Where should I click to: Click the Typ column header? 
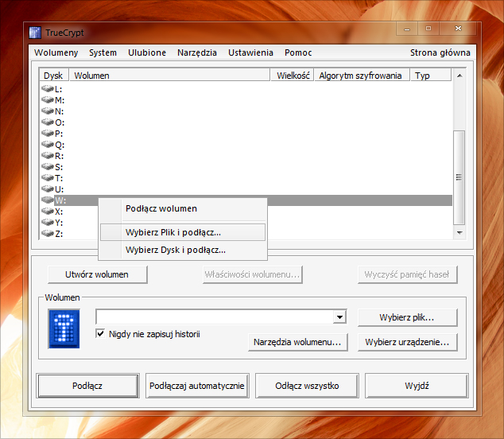point(431,76)
